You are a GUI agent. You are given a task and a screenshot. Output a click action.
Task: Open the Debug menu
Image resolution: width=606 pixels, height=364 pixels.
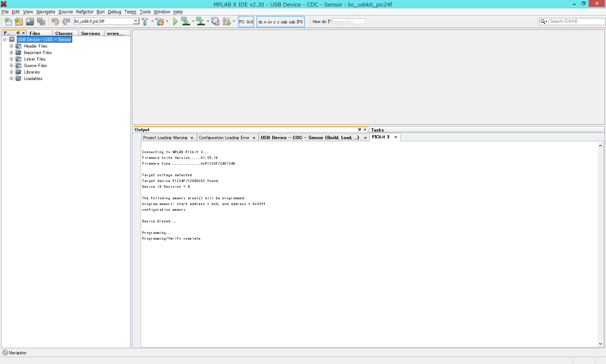114,12
